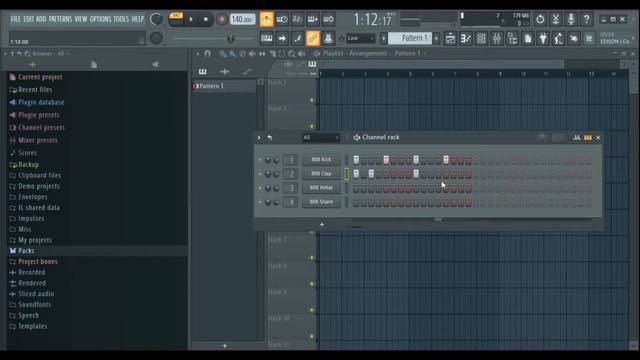Viewport: 640px width, 360px height.
Task: Click the channel rack undo arrow
Action: point(269,138)
